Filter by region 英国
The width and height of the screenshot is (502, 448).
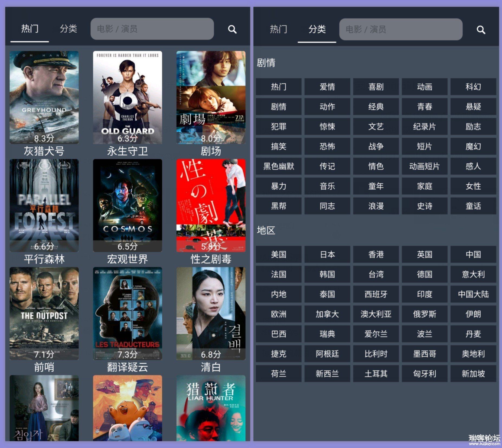click(425, 254)
